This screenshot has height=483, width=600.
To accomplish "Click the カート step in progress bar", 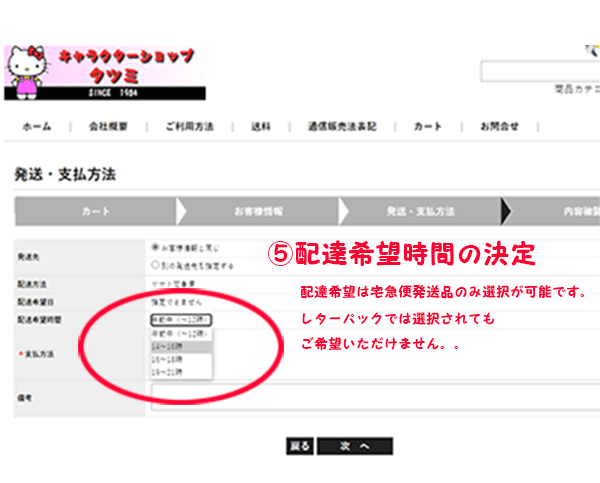I will pos(95,212).
